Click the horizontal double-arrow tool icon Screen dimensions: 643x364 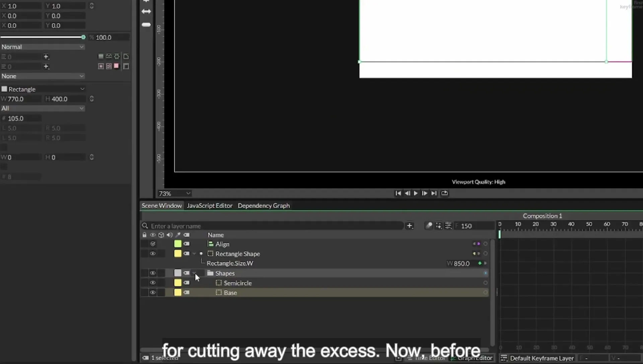pyautogui.click(x=146, y=11)
